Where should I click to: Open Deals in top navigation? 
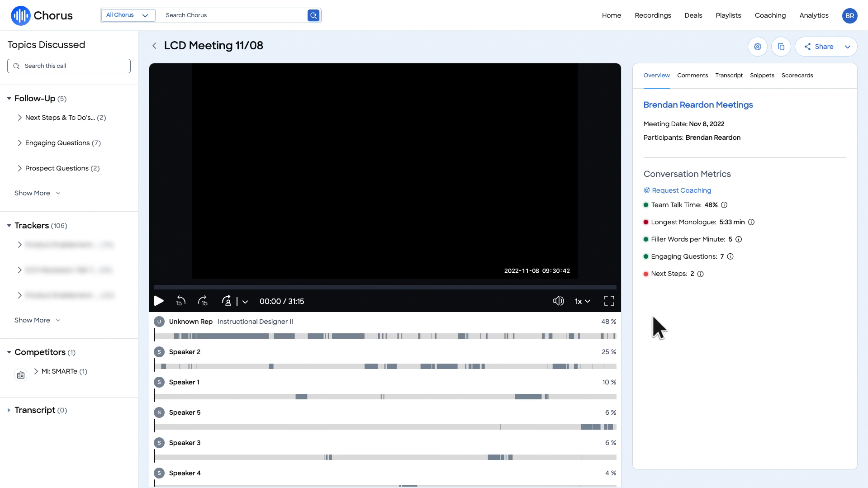(x=693, y=15)
